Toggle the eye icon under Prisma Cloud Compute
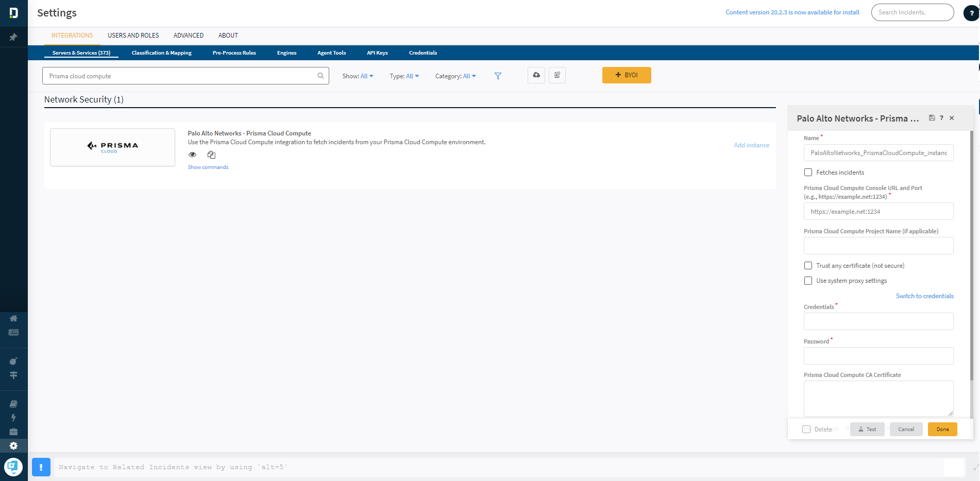Image resolution: width=980 pixels, height=481 pixels. (192, 154)
